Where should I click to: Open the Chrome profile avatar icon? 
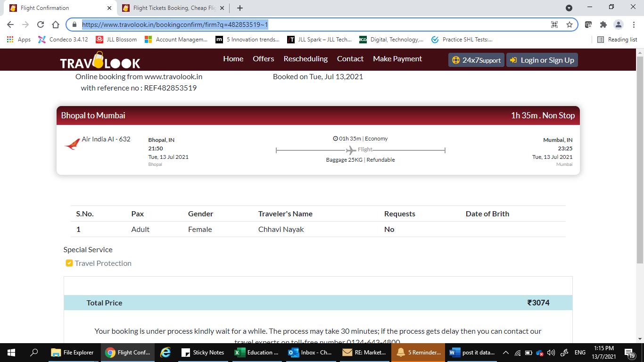click(618, 25)
